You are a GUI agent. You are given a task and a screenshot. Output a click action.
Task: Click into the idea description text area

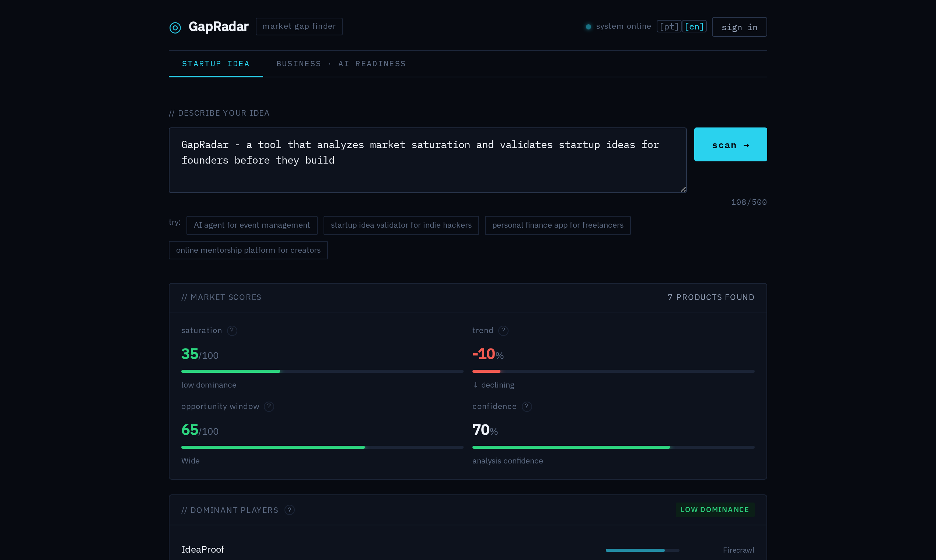(x=427, y=160)
